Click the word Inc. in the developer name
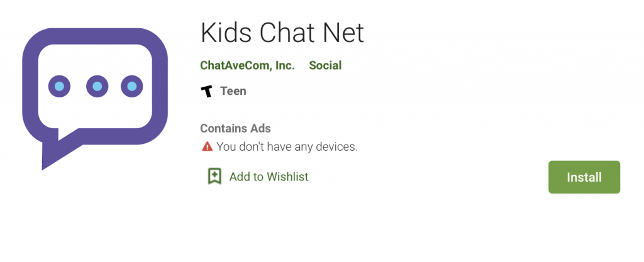 click(285, 65)
